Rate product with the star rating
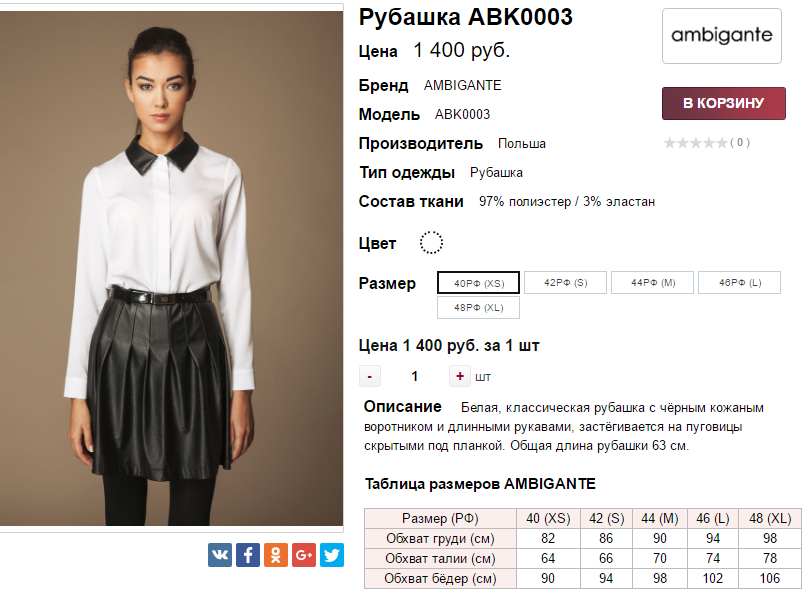 click(695, 142)
